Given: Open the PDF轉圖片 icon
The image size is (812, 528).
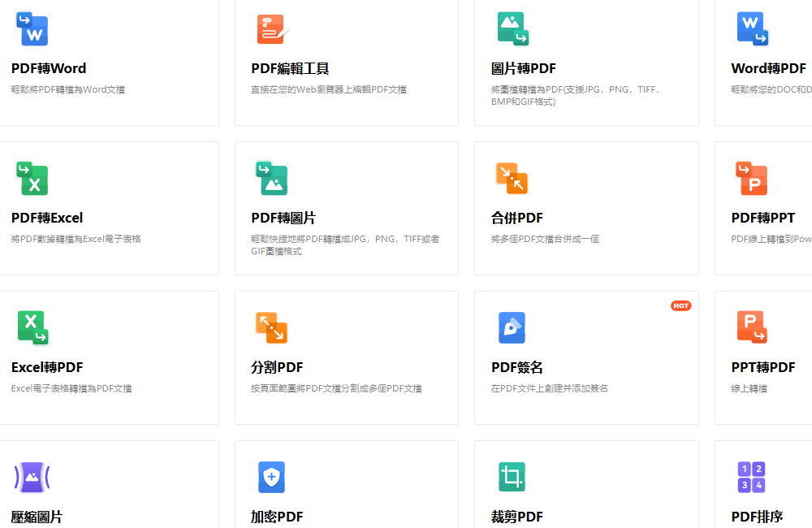Looking at the screenshot, I should click(x=271, y=179).
